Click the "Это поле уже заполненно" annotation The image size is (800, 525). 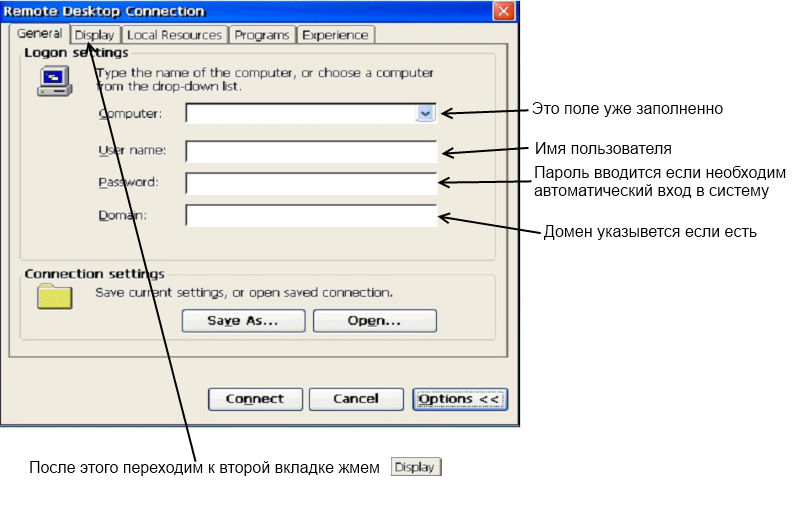(x=627, y=109)
